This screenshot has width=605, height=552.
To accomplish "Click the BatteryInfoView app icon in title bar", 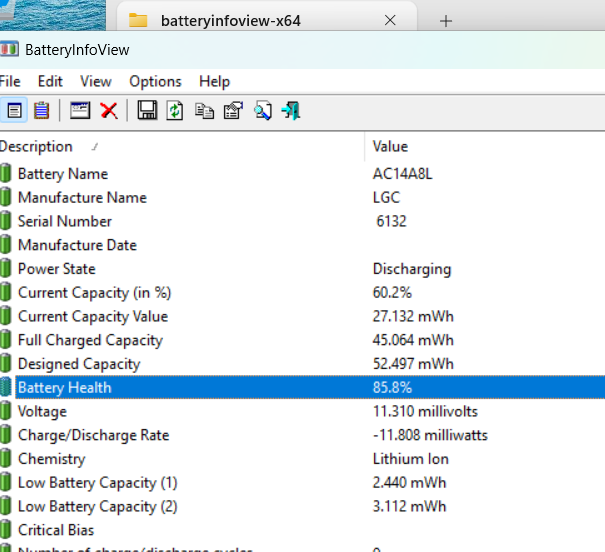I will [9, 49].
